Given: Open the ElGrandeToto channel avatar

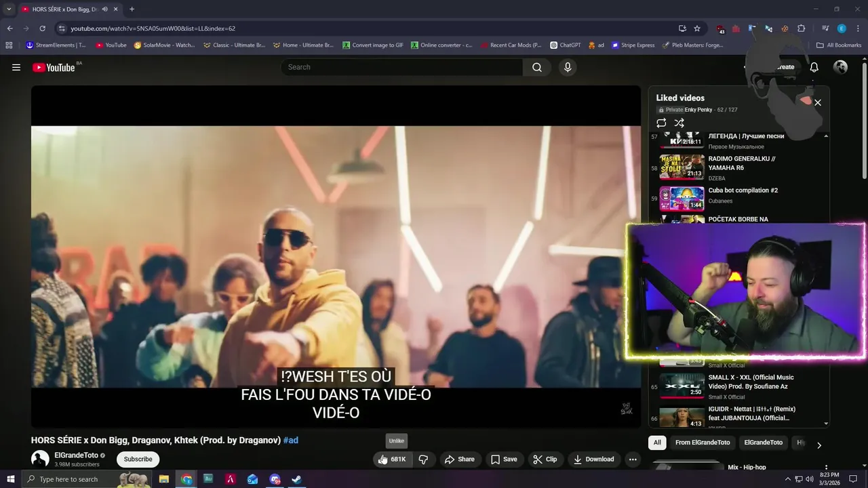Looking at the screenshot, I should point(40,460).
